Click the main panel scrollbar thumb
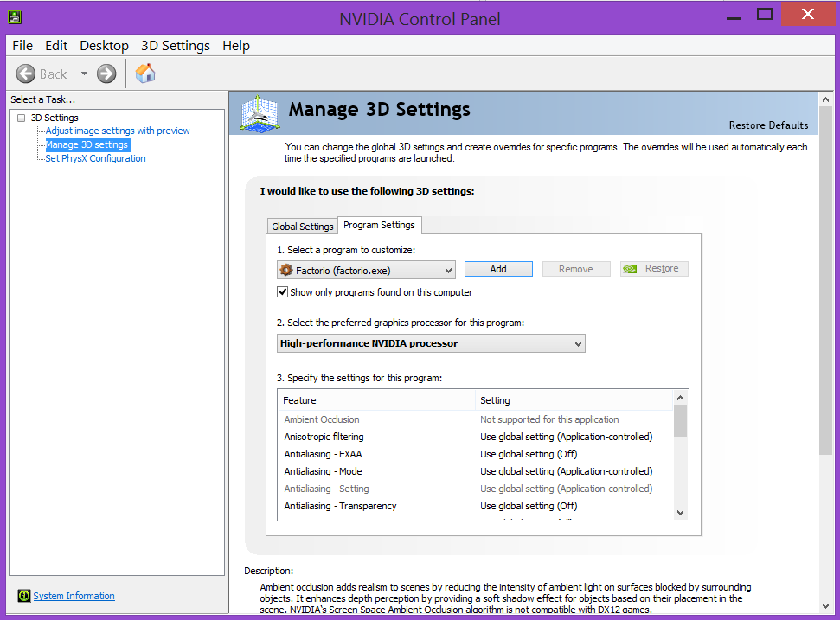This screenshot has width=840, height=620. click(825, 281)
